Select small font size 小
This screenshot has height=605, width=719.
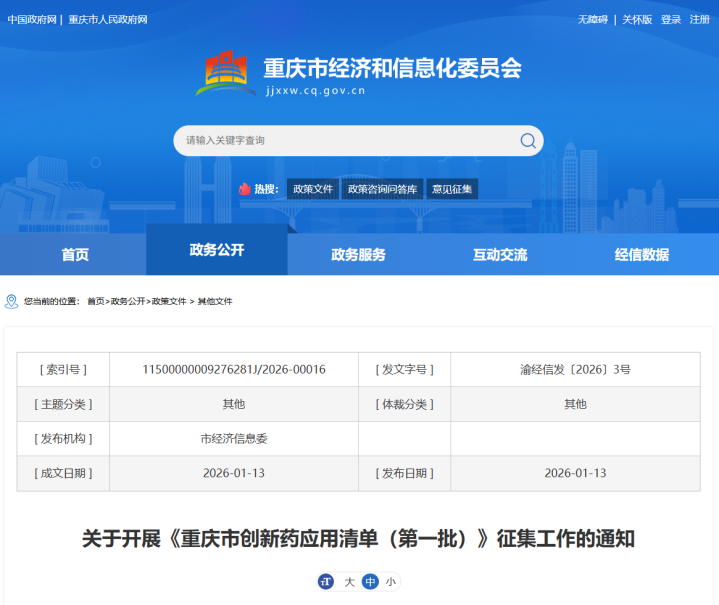click(x=390, y=582)
